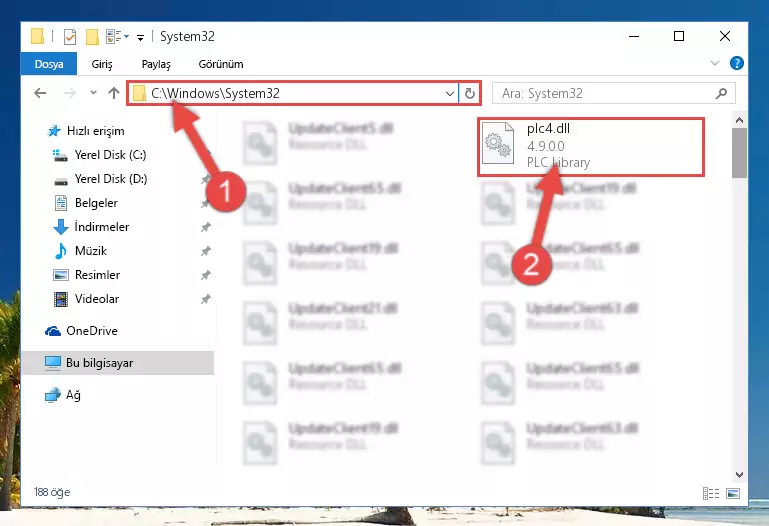
Task: Click the İndirmeler download arrow icon
Action: point(61,227)
